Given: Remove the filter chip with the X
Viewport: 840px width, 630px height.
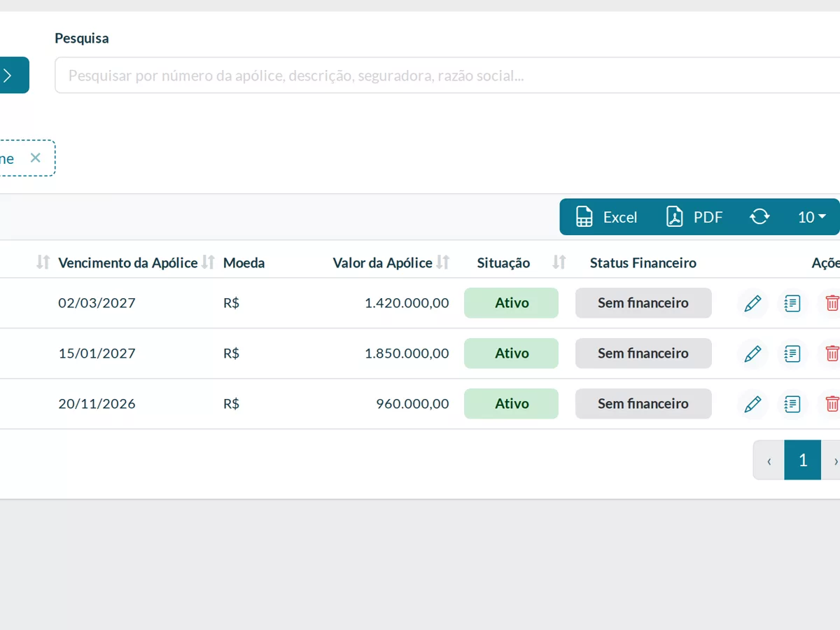Looking at the screenshot, I should [36, 157].
